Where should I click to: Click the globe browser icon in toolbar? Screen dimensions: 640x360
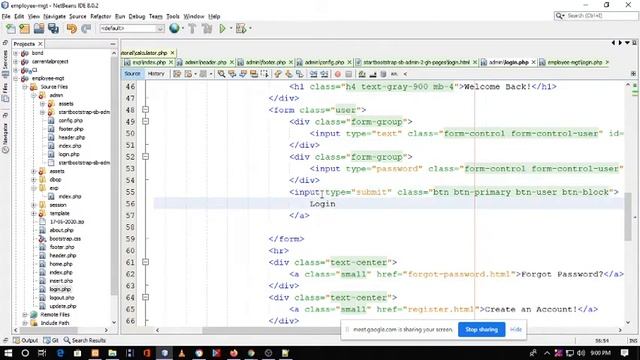(174, 28)
